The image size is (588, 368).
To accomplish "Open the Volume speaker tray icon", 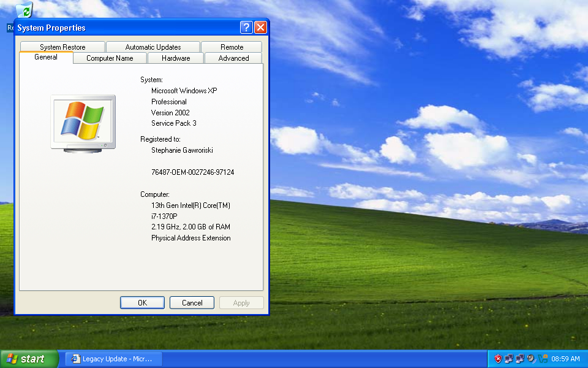I will pos(530,359).
